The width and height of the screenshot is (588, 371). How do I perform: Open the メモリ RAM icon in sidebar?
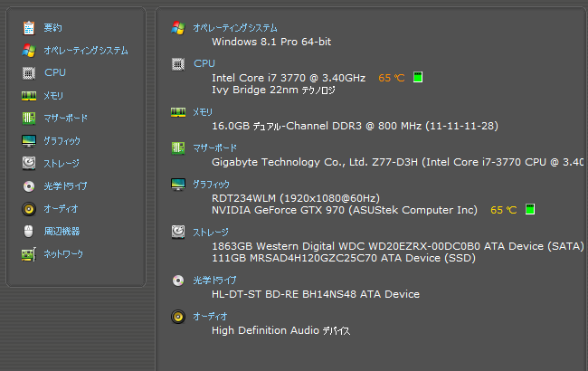pos(29,96)
